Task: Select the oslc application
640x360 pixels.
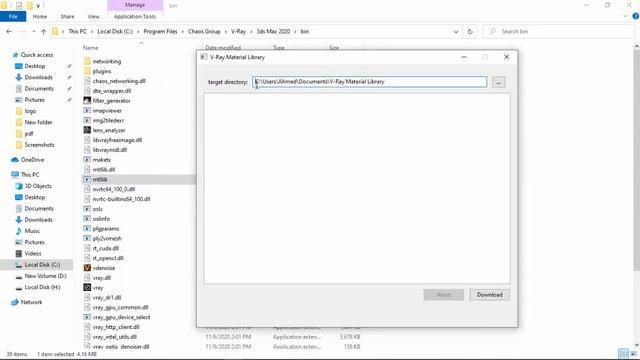Action: click(98, 209)
